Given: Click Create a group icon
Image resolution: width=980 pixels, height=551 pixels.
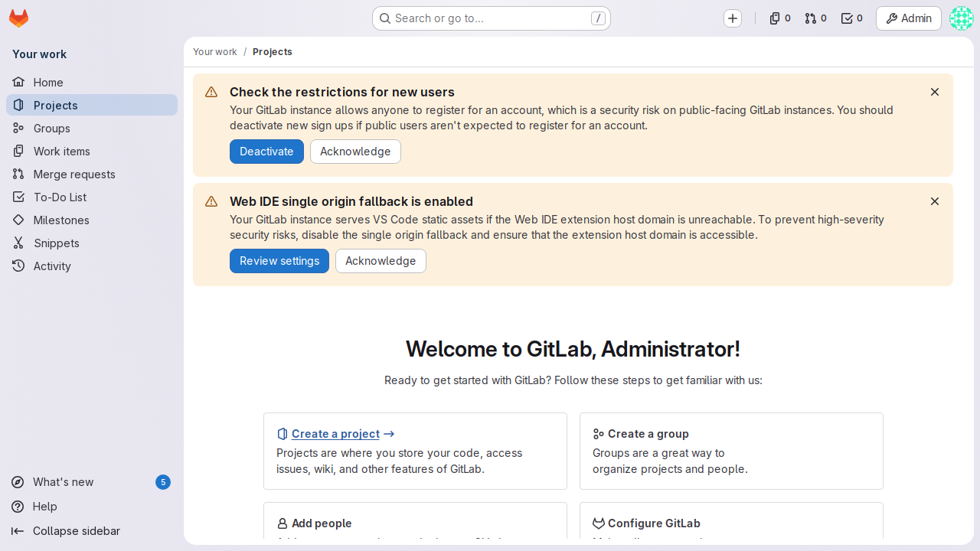Looking at the screenshot, I should pos(599,434).
